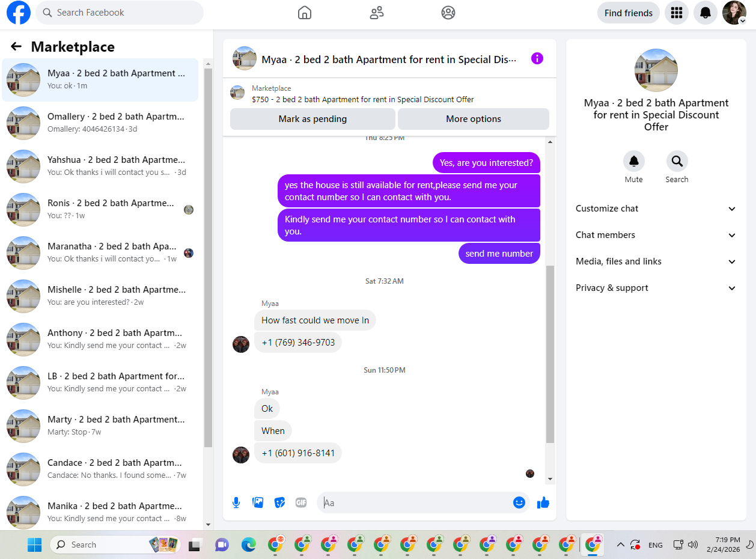Open Microsoft Edge in taskbar

pyautogui.click(x=248, y=545)
